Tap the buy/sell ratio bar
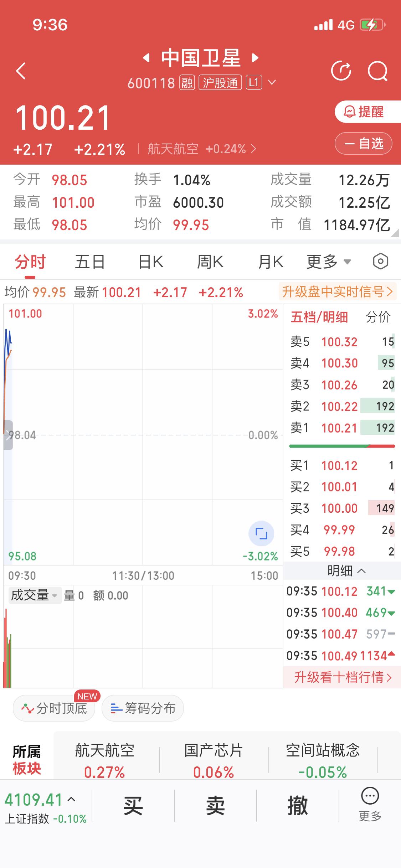 tap(342, 446)
